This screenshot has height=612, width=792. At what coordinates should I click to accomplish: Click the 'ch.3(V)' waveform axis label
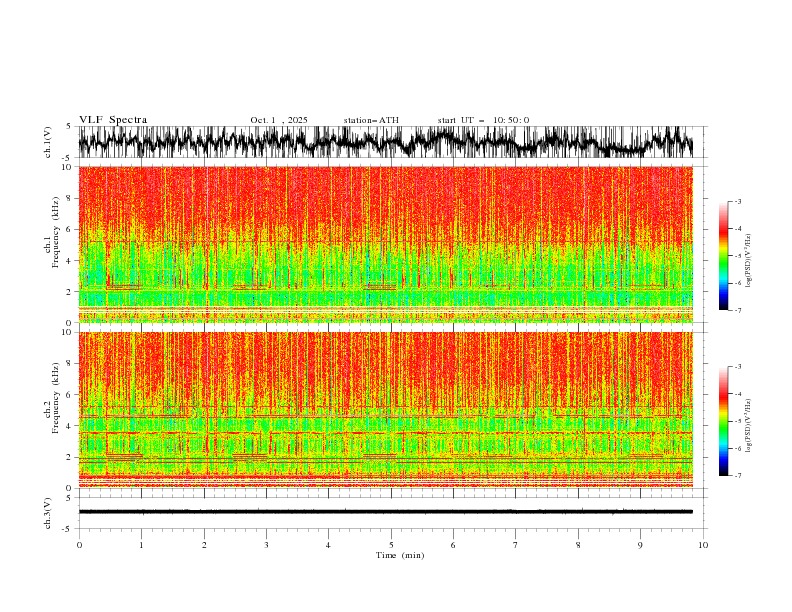point(48,513)
